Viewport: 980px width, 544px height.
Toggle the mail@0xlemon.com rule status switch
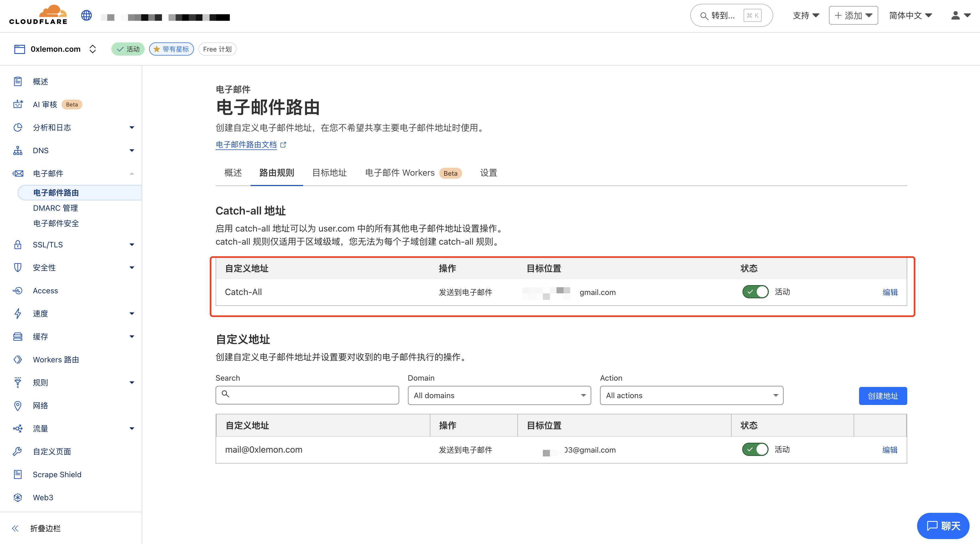[x=755, y=449]
